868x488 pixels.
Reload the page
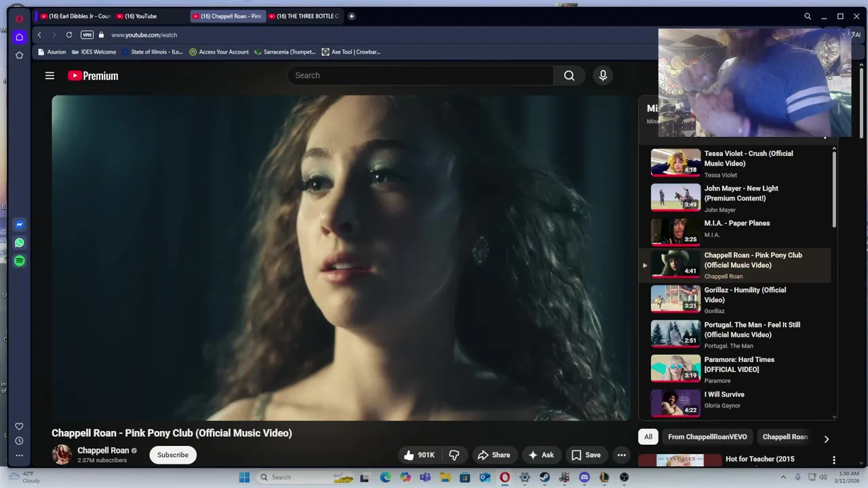(x=69, y=35)
